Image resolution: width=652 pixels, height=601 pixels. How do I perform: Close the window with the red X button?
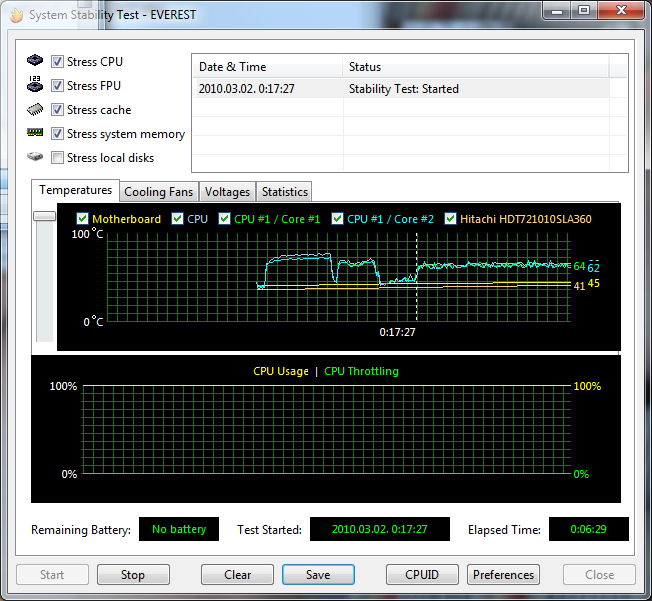click(x=621, y=10)
